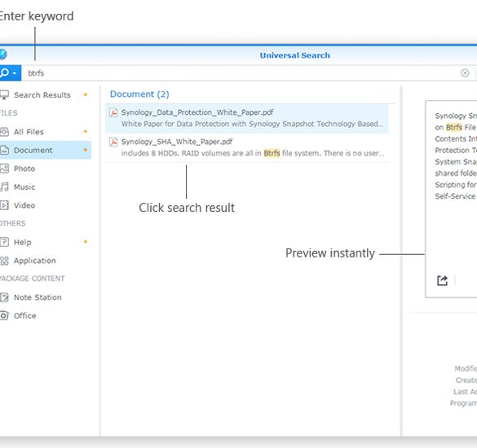
Task: Click the Document (2) heading
Action: point(139,94)
